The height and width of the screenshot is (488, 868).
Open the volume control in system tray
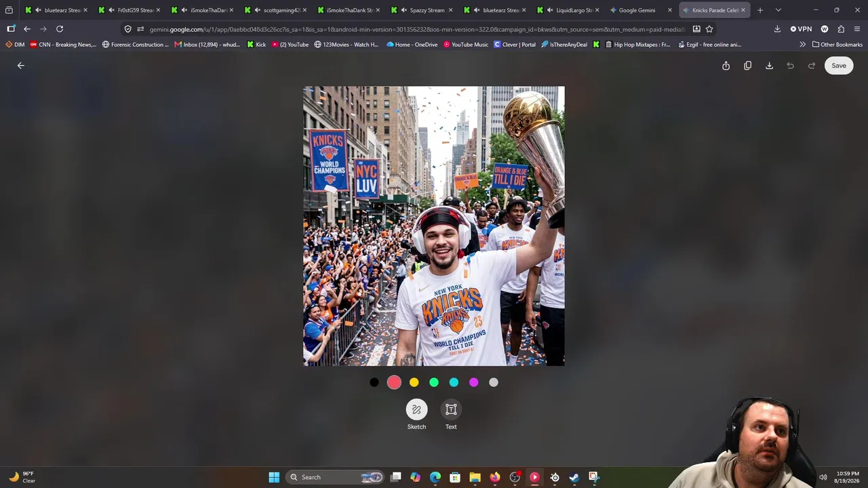(823, 477)
